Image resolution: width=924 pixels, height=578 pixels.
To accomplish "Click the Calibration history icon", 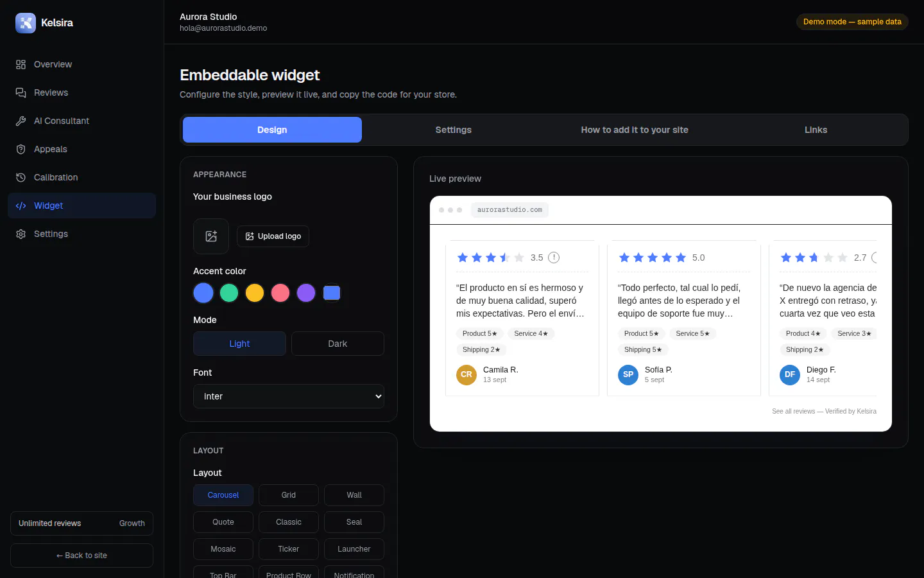I will 21,177.
